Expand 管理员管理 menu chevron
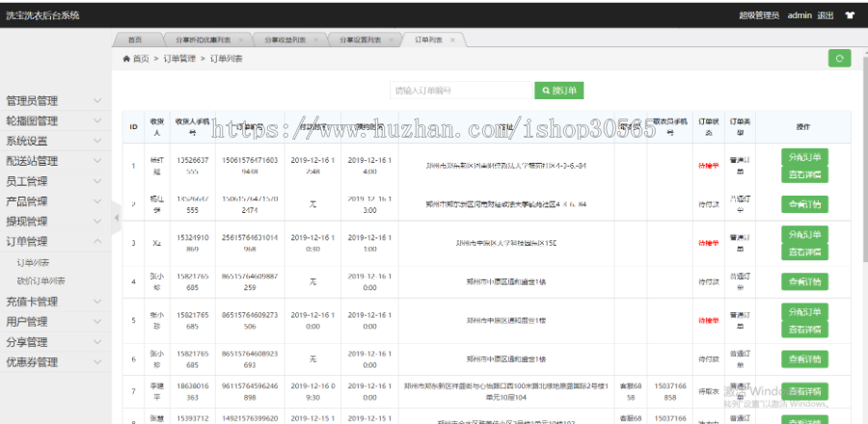The height and width of the screenshot is (424, 868). [97, 100]
